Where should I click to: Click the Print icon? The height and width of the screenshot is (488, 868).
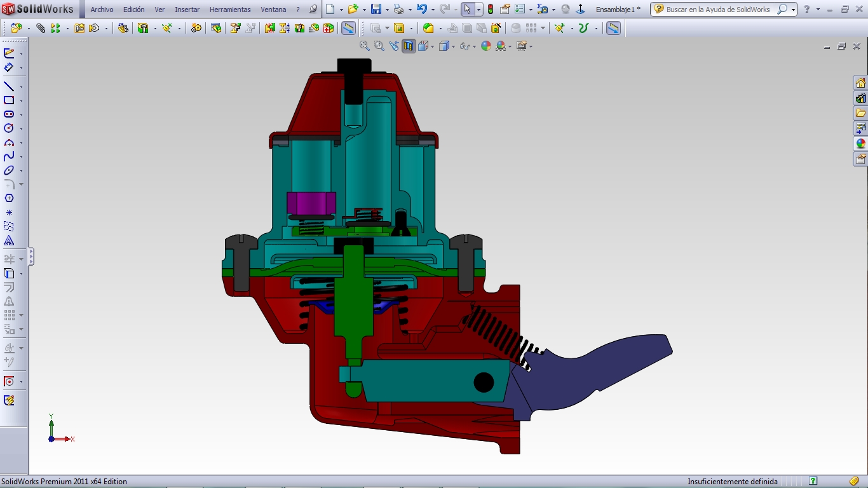(398, 9)
